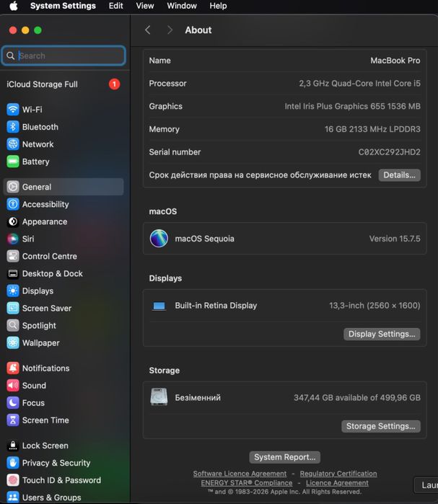
Task: Select the Notifications bell icon
Action: (13, 368)
